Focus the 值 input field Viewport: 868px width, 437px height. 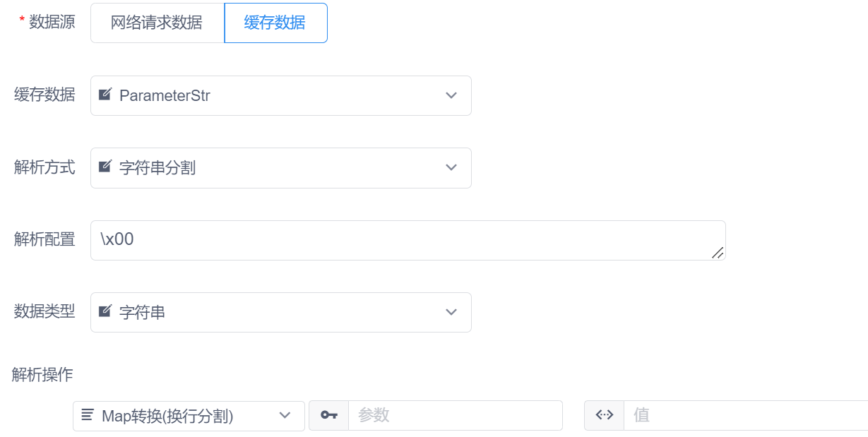[x=745, y=415]
